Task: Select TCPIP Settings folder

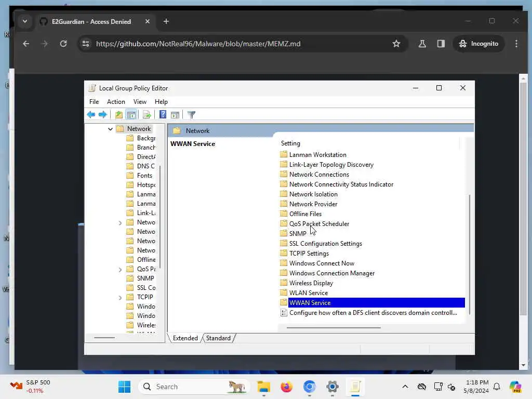Action: 309,254
